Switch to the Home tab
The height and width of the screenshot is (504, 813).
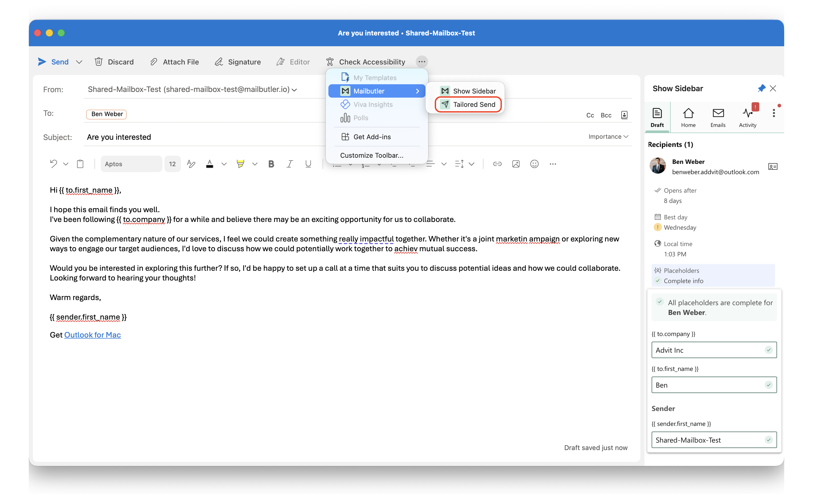click(x=688, y=118)
